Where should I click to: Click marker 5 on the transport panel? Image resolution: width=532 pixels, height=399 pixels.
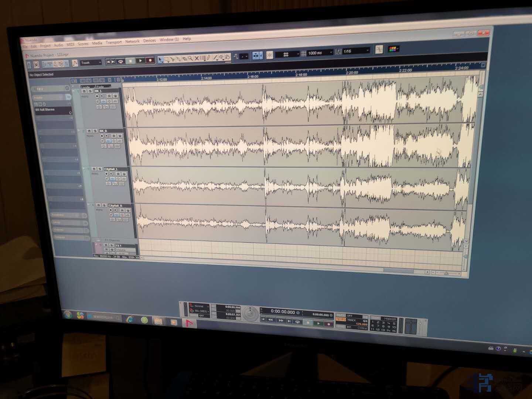(394, 323)
